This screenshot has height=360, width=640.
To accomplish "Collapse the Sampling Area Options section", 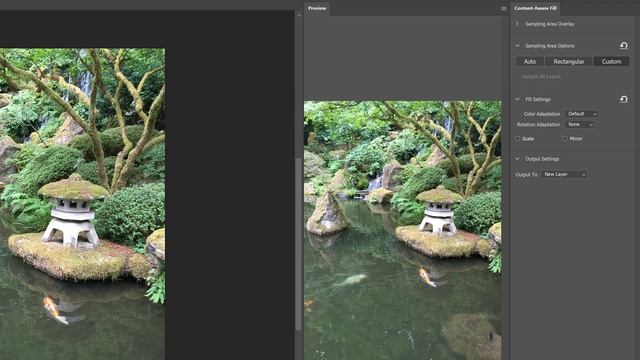I will point(517,46).
